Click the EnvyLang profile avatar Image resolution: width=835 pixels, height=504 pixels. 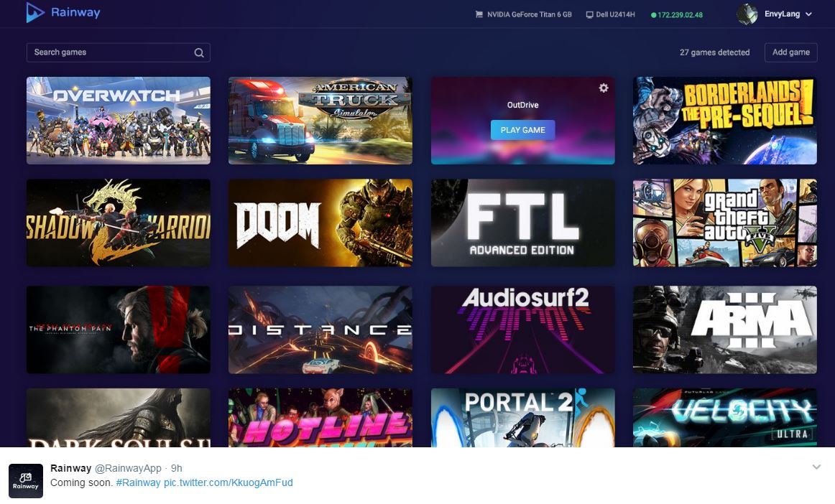(747, 14)
